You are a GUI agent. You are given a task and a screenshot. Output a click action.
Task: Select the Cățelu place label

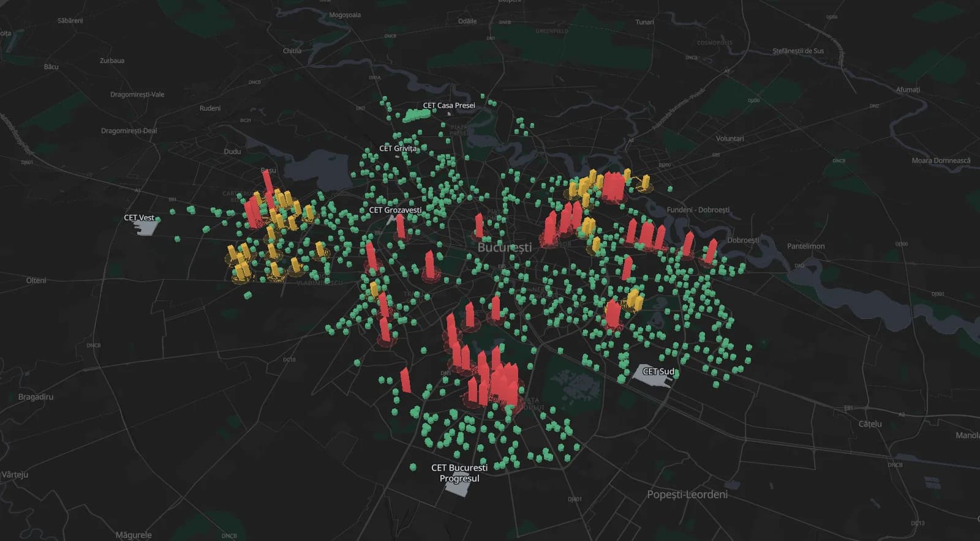coord(870,423)
